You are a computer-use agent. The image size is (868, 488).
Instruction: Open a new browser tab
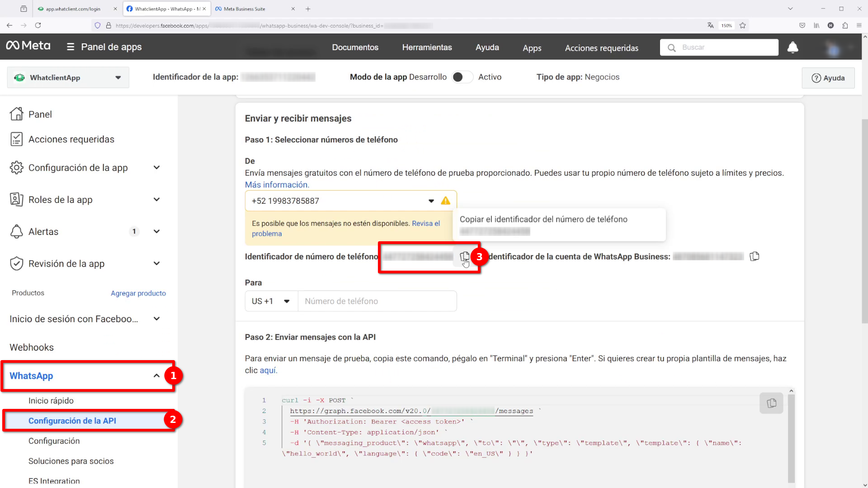tap(308, 9)
